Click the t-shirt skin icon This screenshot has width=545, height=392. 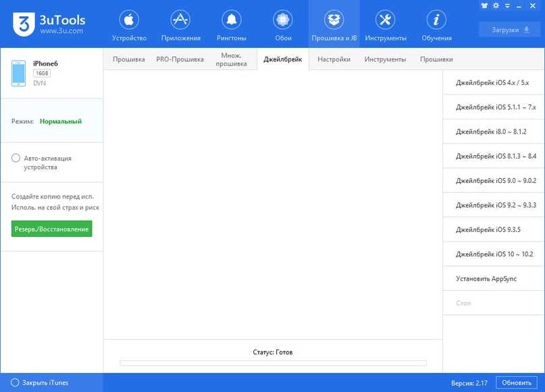[485, 5]
